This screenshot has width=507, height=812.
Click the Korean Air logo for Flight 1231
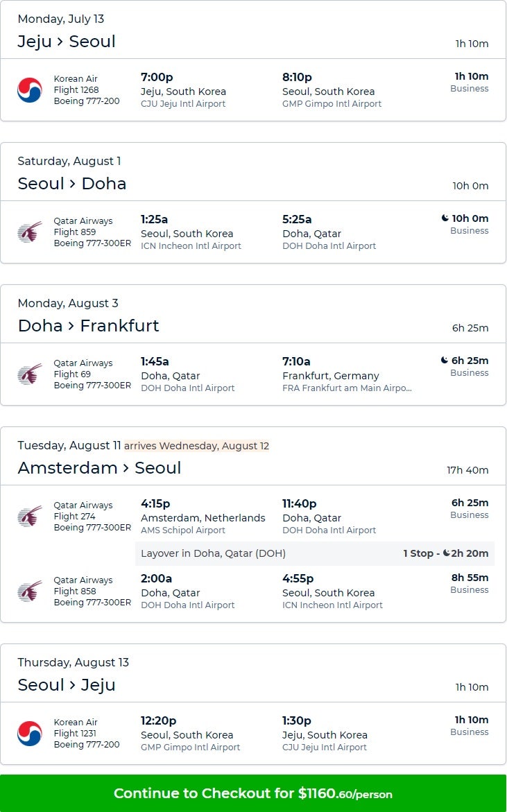coord(30,734)
